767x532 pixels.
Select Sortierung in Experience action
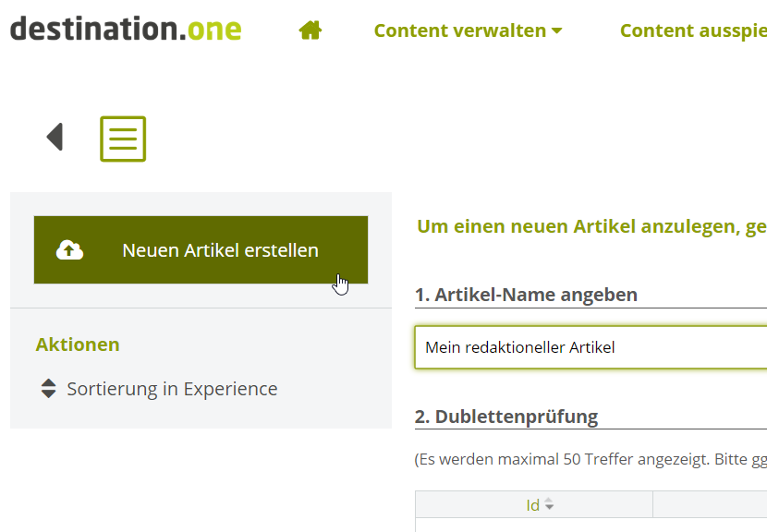172,389
